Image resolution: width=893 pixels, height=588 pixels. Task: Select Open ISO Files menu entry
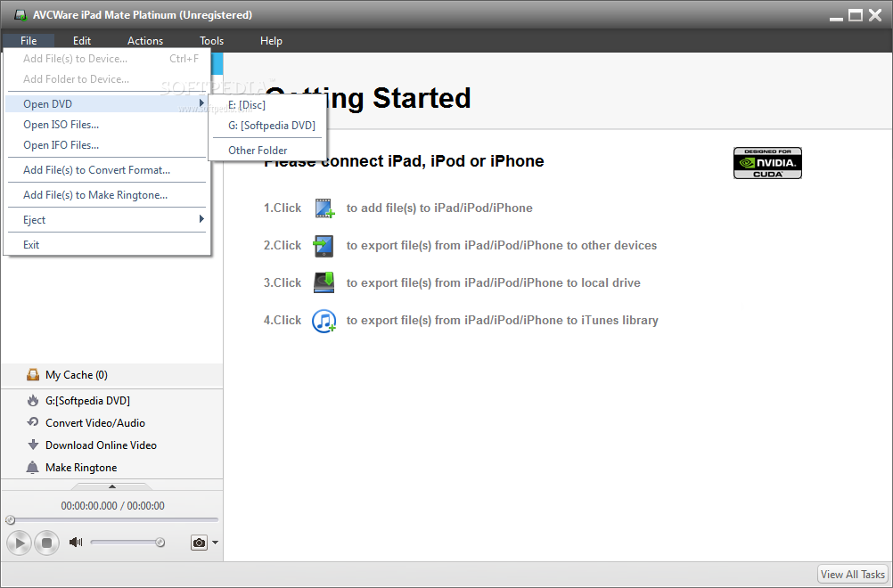point(61,125)
